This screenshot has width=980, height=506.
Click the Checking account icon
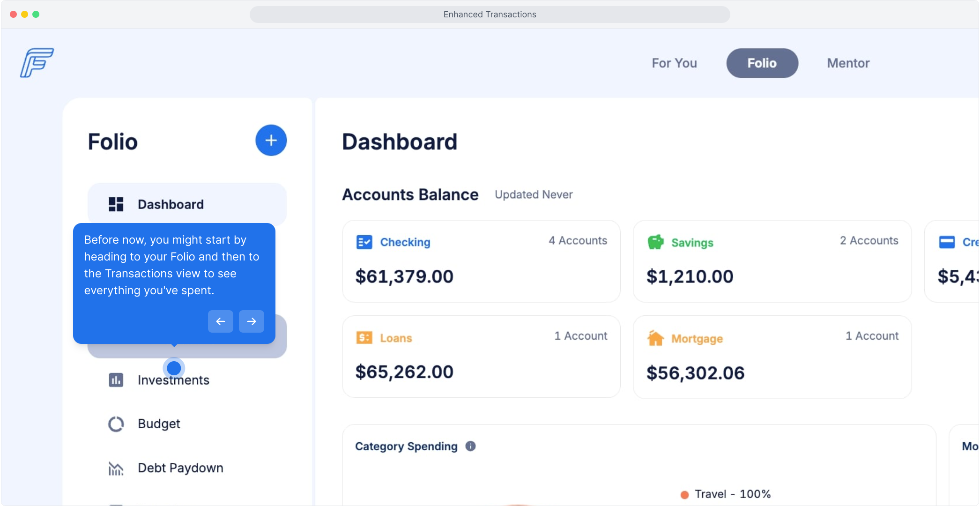point(364,242)
